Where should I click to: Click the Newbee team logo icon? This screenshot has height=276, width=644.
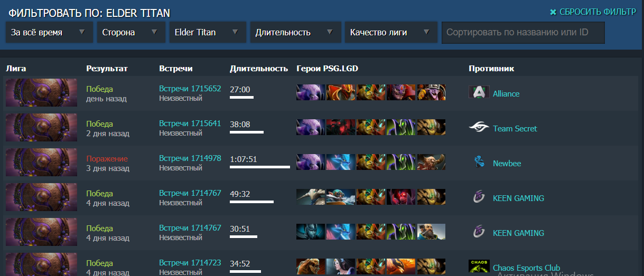pyautogui.click(x=479, y=163)
